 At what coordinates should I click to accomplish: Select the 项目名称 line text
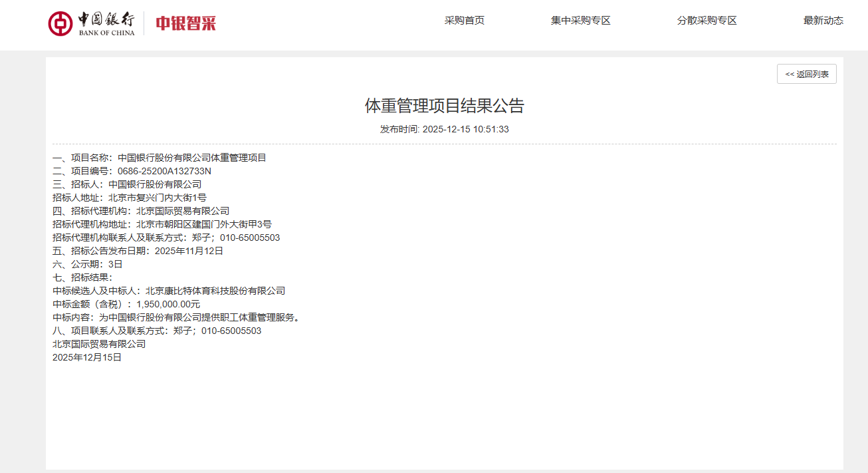pyautogui.click(x=160, y=158)
